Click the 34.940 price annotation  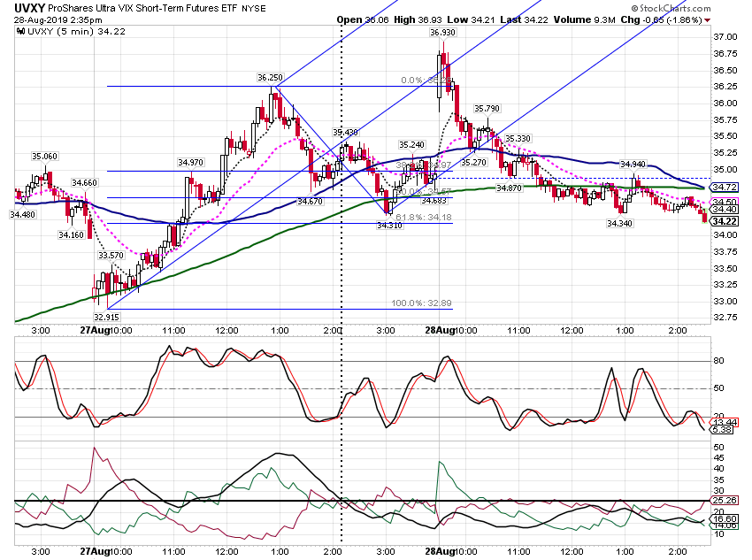[633, 165]
